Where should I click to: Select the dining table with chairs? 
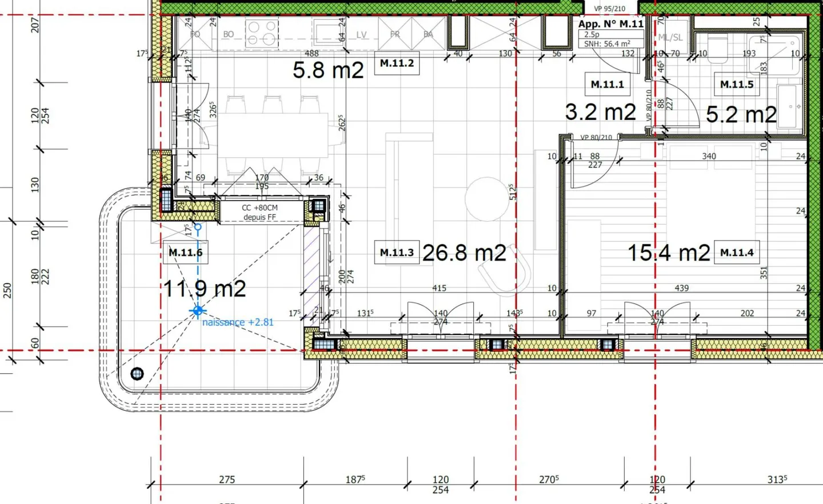pos(273,136)
